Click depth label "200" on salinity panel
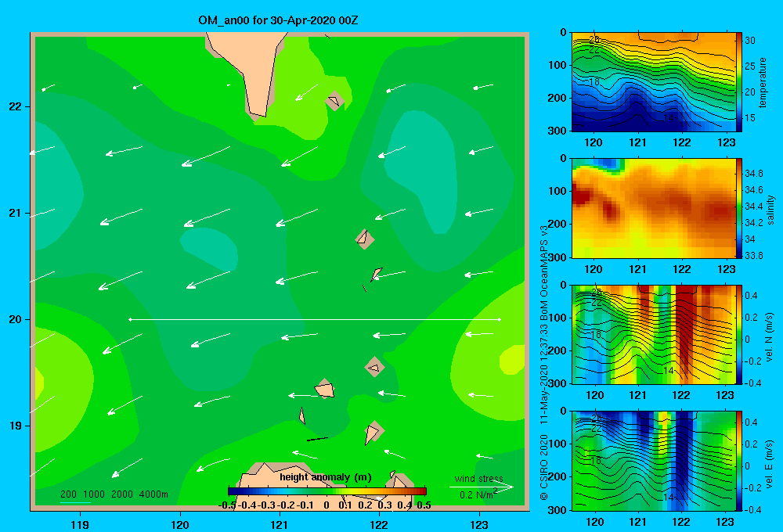This screenshot has width=783, height=532. click(557, 224)
